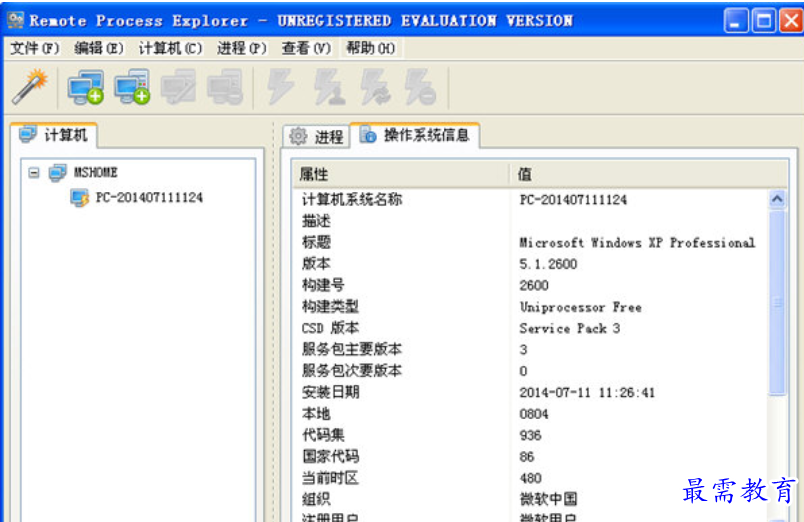The image size is (804, 522).
Task: Select the 组织 property row
Action: click(530, 499)
